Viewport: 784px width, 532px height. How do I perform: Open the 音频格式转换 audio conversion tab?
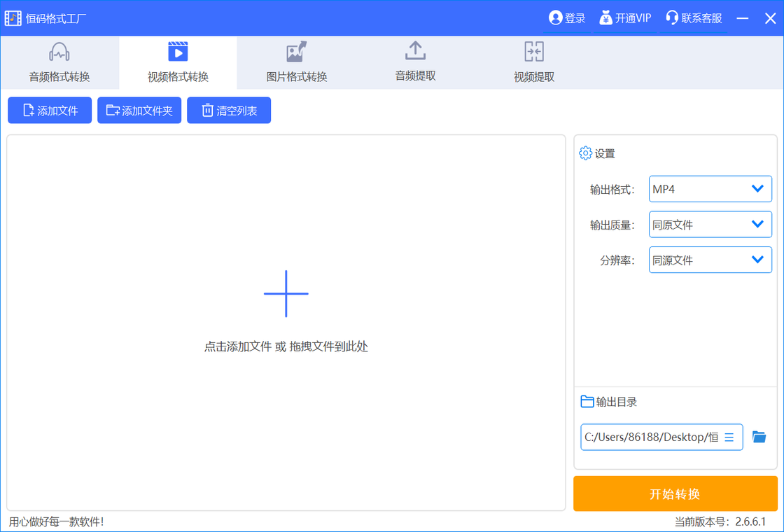pos(59,62)
